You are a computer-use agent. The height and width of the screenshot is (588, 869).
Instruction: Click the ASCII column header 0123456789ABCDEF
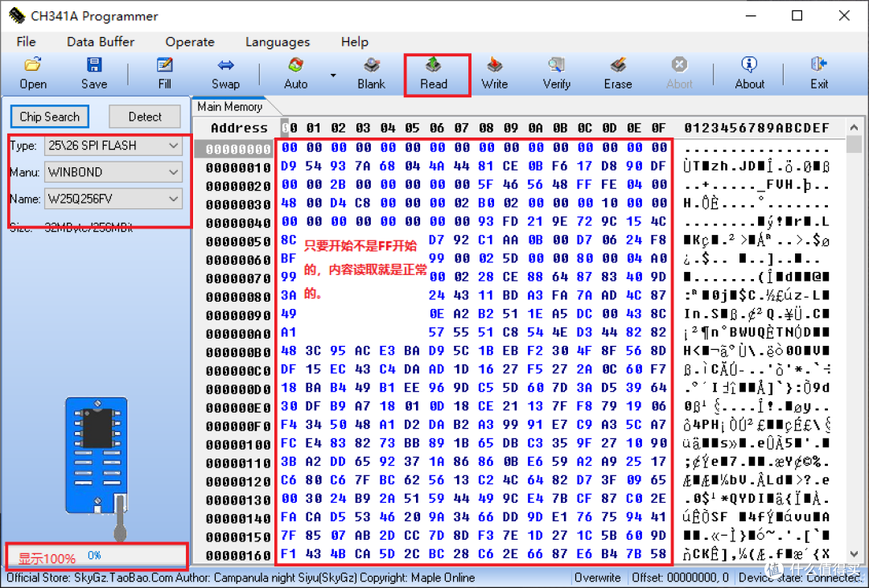click(x=756, y=128)
